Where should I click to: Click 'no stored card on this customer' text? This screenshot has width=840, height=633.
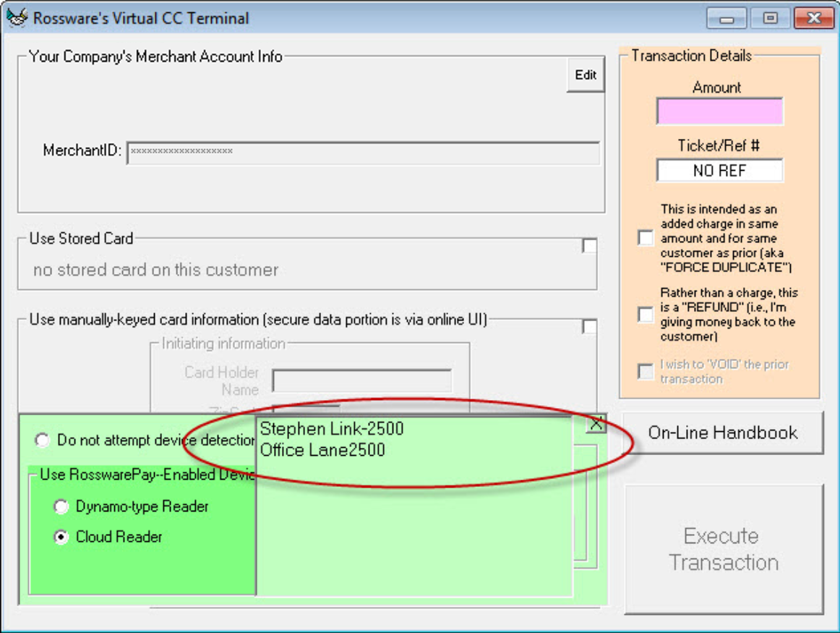(x=156, y=270)
